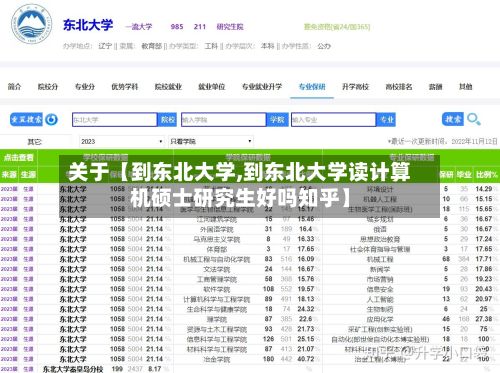The height and width of the screenshot is (373, 500).
Task: Select the 优势学科 tab
Action: (x=125, y=87)
